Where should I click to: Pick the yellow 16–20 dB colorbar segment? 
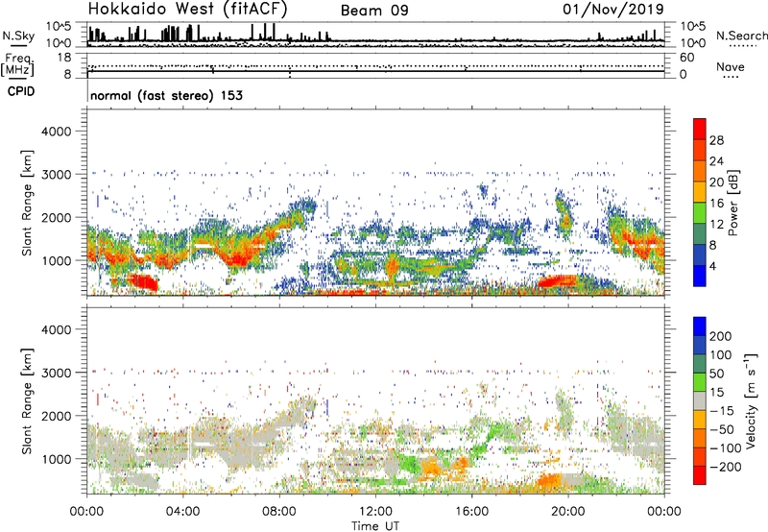pos(700,192)
